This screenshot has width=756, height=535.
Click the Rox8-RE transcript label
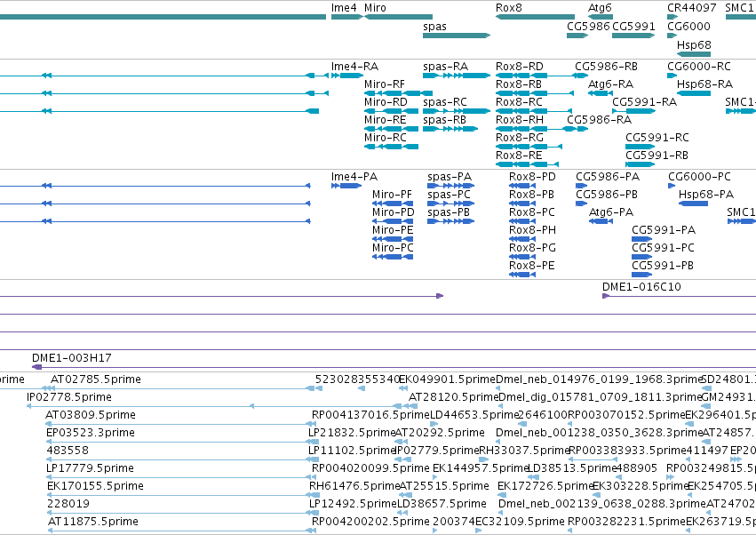[519, 156]
